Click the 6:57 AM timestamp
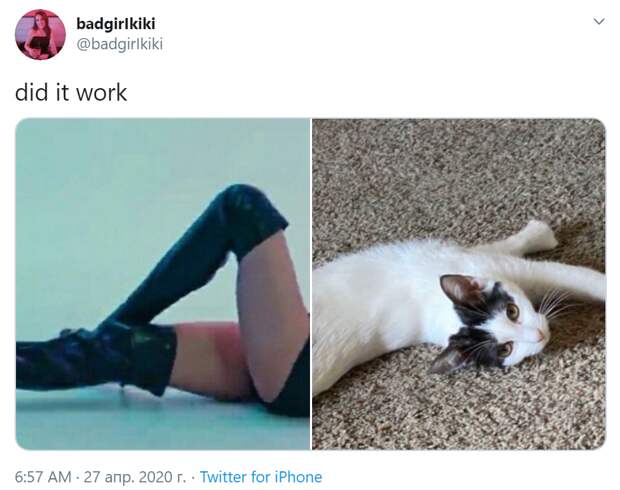 click(43, 477)
